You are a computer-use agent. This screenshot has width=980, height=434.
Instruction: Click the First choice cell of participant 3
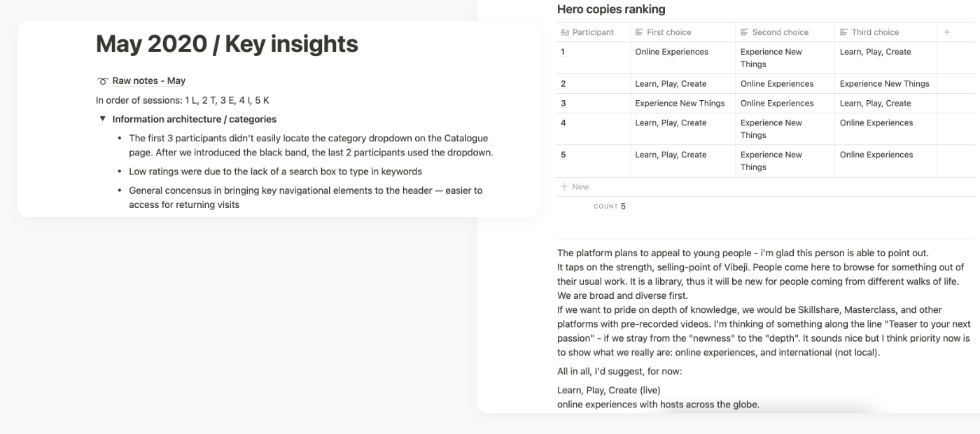pos(680,104)
